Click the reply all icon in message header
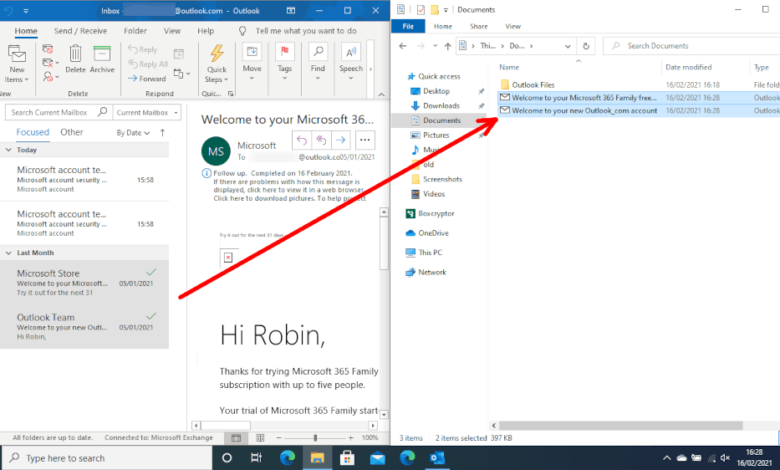Screen dimensions: 780x470 (x=321, y=140)
